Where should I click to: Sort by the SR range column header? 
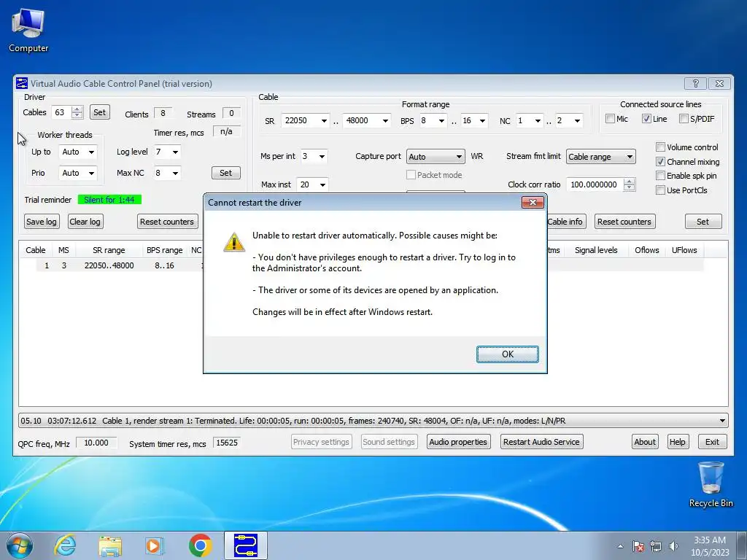tap(109, 250)
